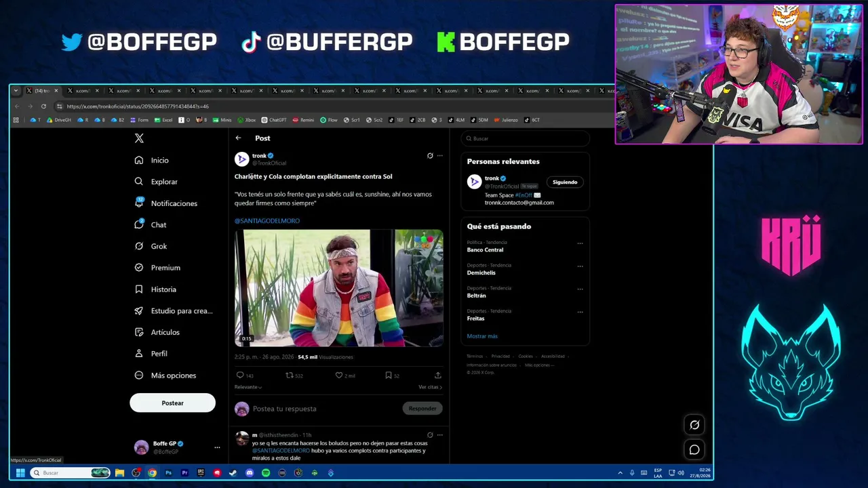This screenshot has width=868, height=488.
Task: Open tronk's contact email link
Action: pos(519,203)
